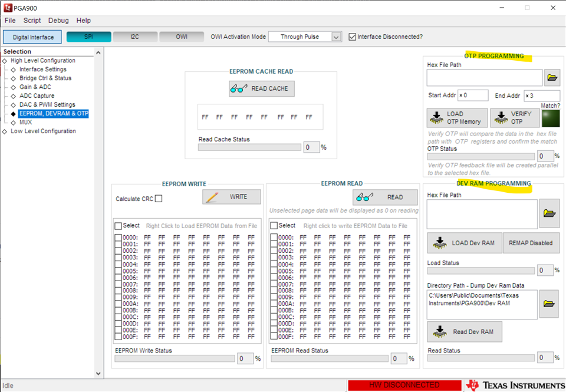Image resolution: width=566 pixels, height=392 pixels.
Task: Select MUX in the tree
Action: (x=25, y=123)
